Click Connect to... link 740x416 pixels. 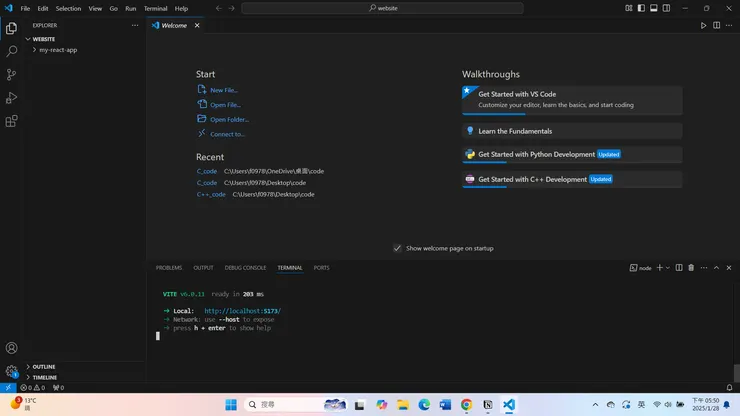227,134
